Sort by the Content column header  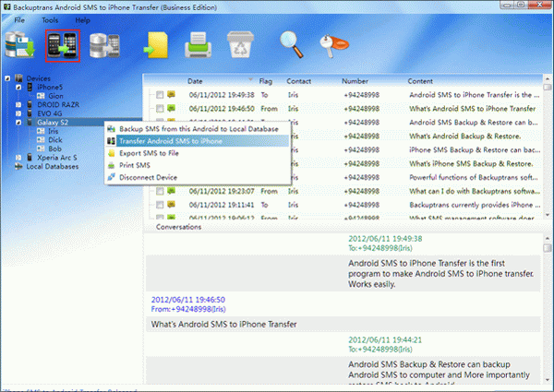pos(420,81)
